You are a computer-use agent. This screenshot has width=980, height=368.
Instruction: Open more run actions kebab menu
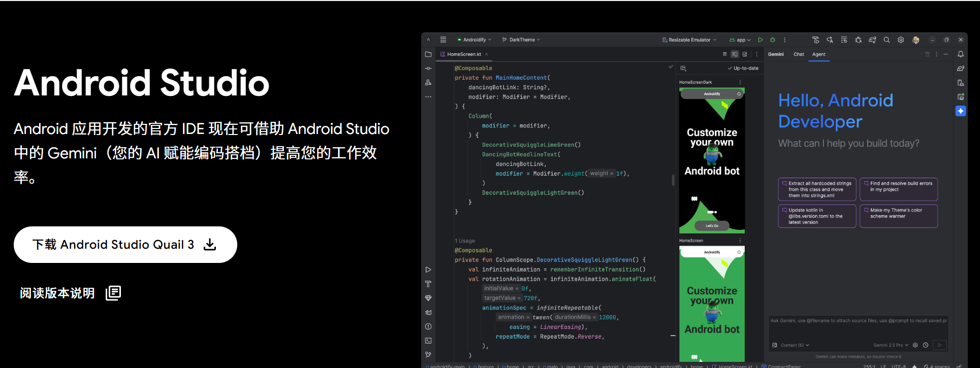[785, 40]
